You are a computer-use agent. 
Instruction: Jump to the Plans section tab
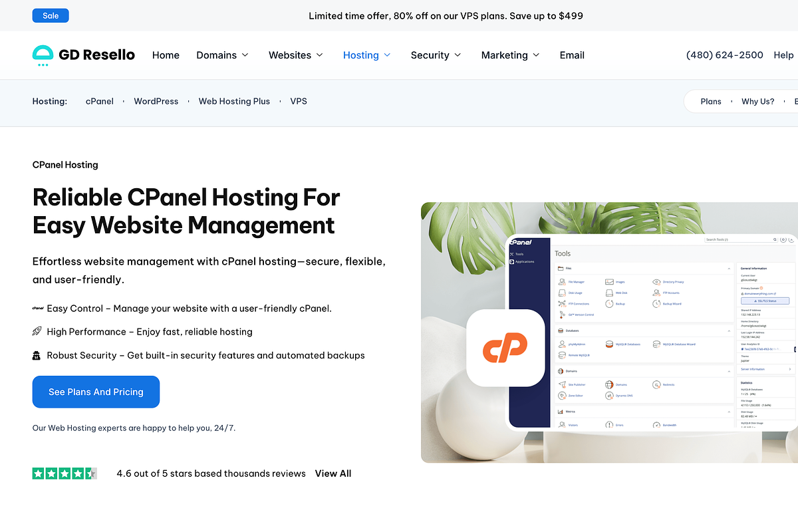point(711,101)
